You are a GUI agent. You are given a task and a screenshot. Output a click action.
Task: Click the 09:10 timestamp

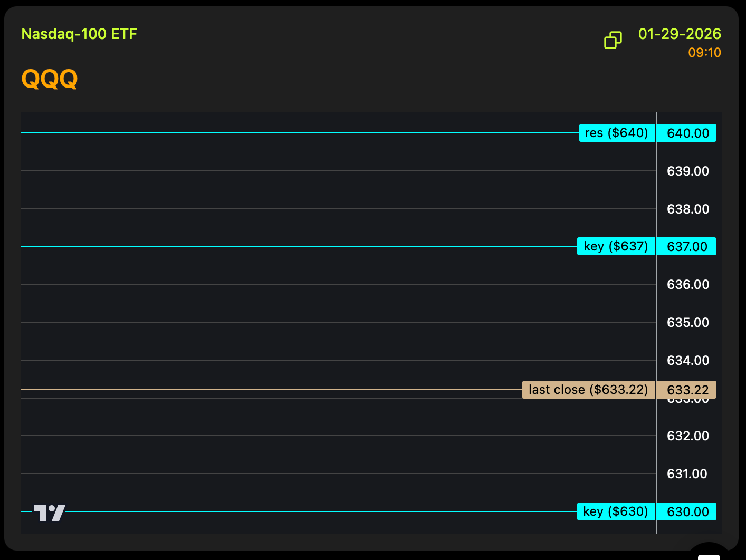[x=704, y=53]
